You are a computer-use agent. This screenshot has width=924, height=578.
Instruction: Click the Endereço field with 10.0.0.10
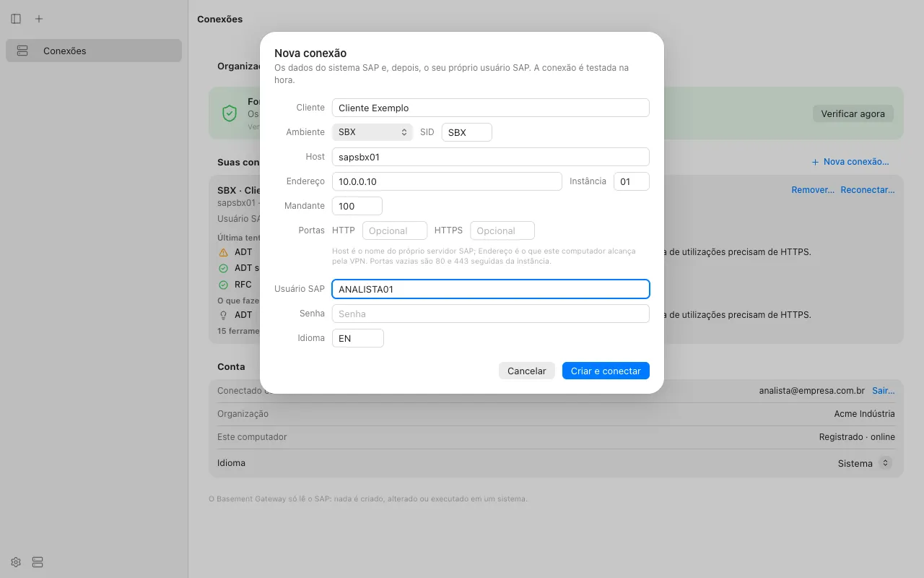447,181
